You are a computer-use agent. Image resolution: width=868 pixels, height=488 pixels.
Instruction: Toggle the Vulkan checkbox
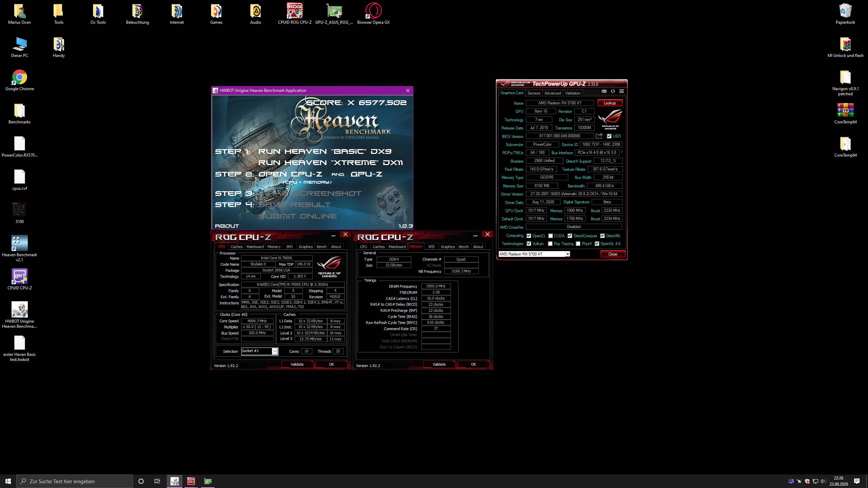[x=529, y=244]
